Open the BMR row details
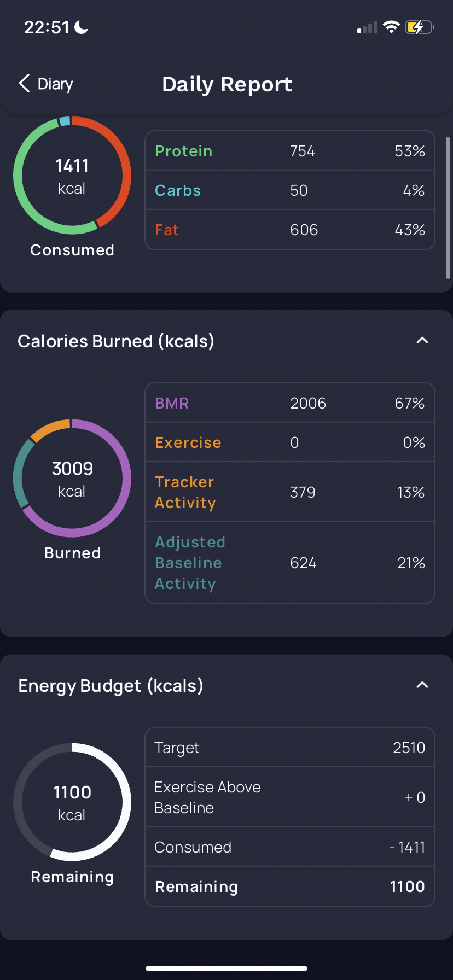The height and width of the screenshot is (980, 453). [x=290, y=402]
